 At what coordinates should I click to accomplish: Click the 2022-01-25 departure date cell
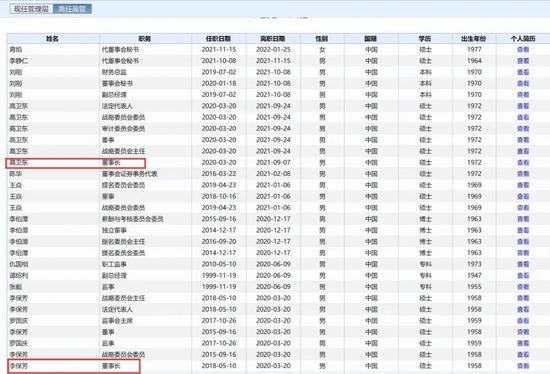pyautogui.click(x=273, y=49)
